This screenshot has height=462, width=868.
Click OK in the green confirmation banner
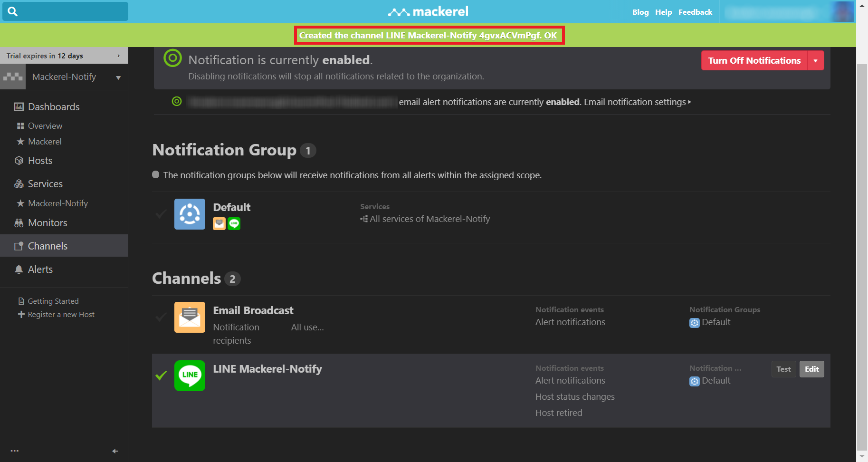551,35
